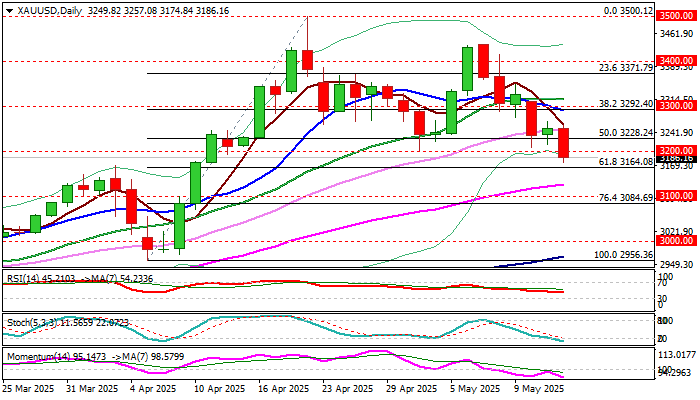This screenshot has height=400, width=700.
Task: Select the OHLC values 3249.82 3257.08 3174.84 3186.16
Action: pos(158,11)
